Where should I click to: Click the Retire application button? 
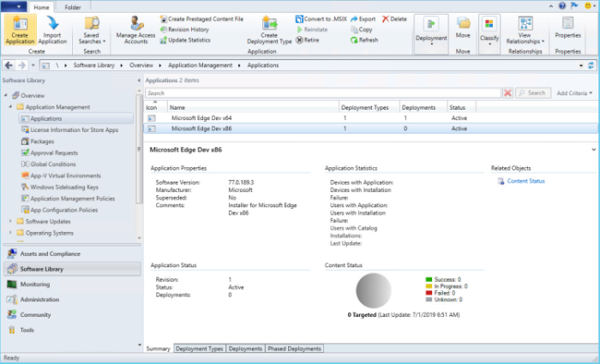[x=308, y=39]
